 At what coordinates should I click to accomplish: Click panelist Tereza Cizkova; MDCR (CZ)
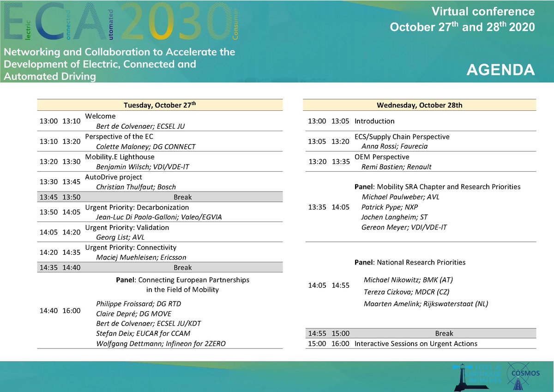tap(406, 292)
